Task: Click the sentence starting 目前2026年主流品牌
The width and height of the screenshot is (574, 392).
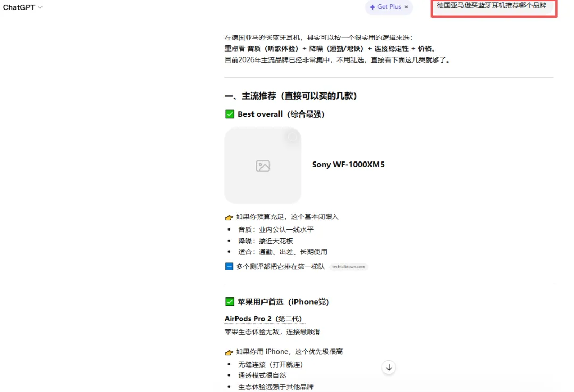Action: [337, 59]
